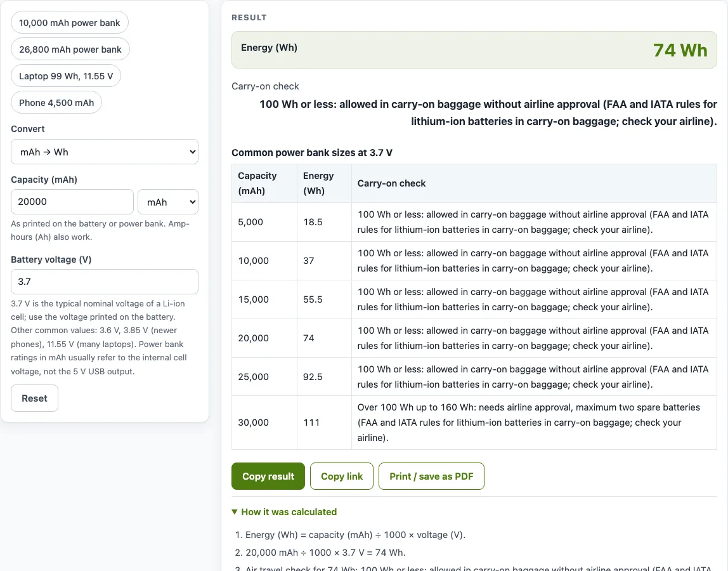The image size is (728, 571).
Task: Click the 37 energy table cell
Action: pyautogui.click(x=324, y=261)
